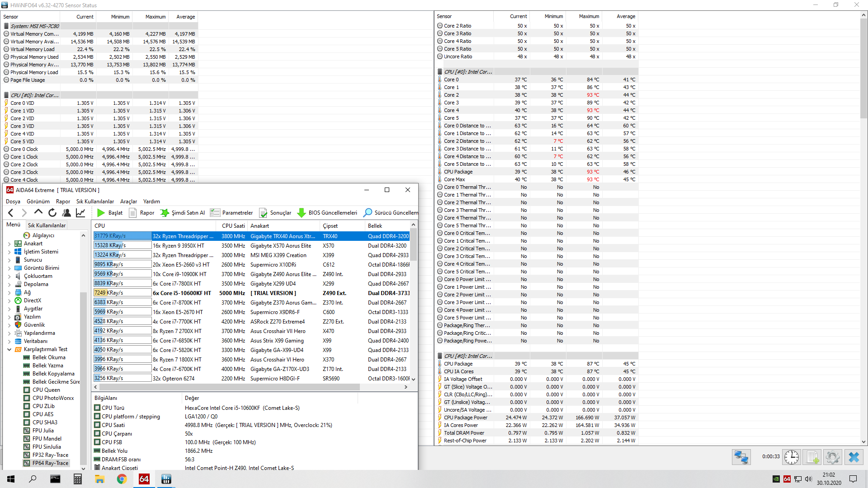Expand Anakart tree node
The image size is (868, 488).
point(9,244)
